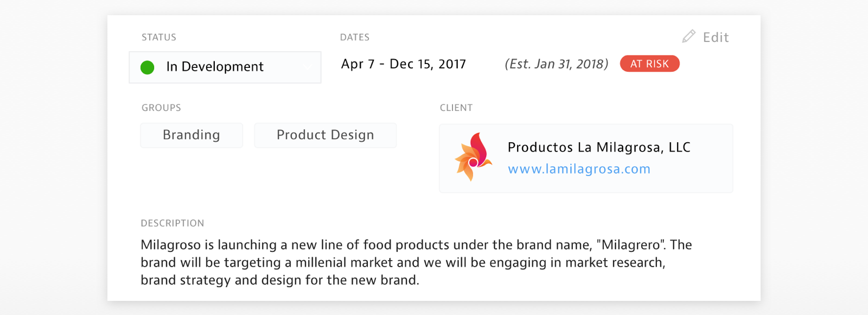The image size is (868, 315).
Task: Click the CLIENT section label
Action: (x=456, y=108)
